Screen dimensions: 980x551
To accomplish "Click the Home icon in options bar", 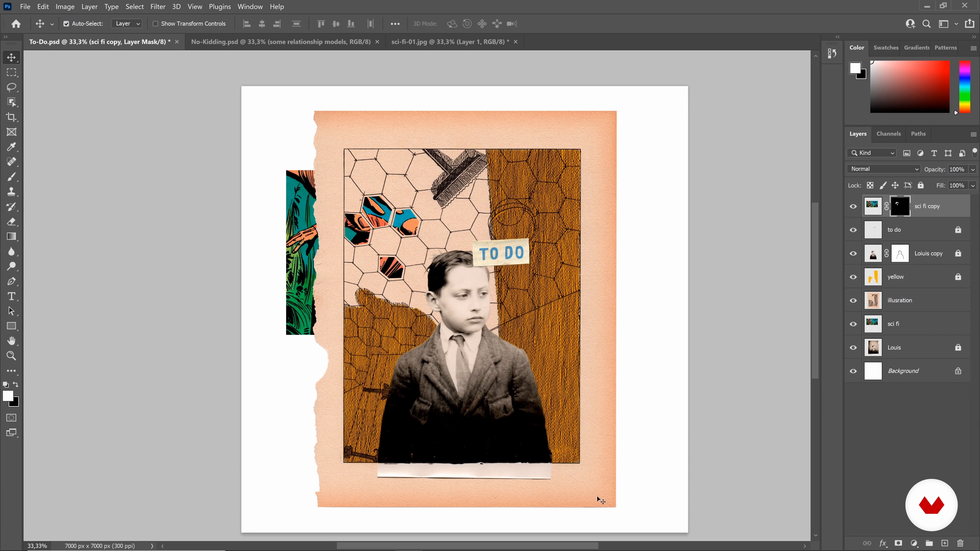I will pyautogui.click(x=16, y=23).
